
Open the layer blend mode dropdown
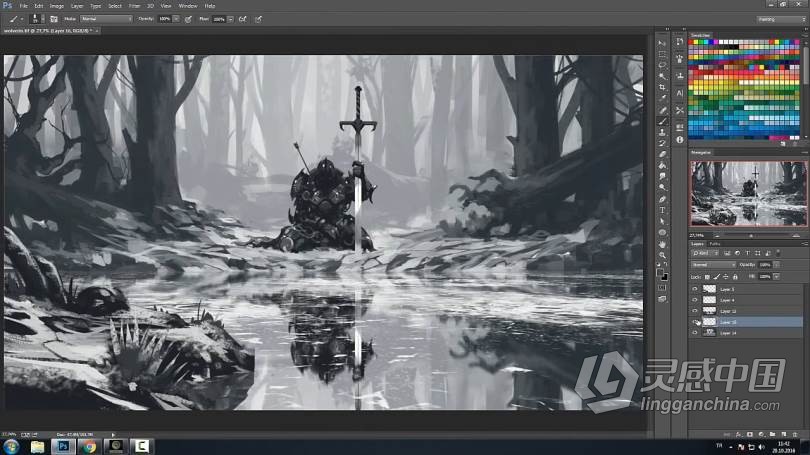click(x=713, y=265)
